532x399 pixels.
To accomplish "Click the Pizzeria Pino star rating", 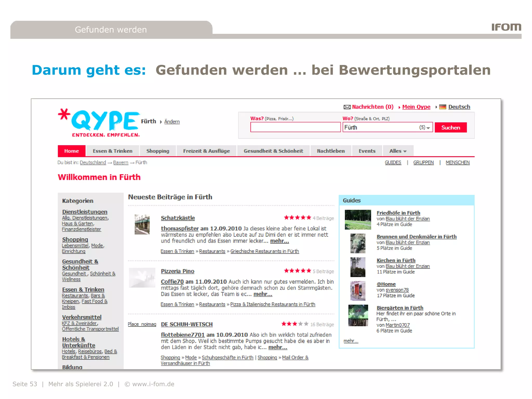I will 297,271.
